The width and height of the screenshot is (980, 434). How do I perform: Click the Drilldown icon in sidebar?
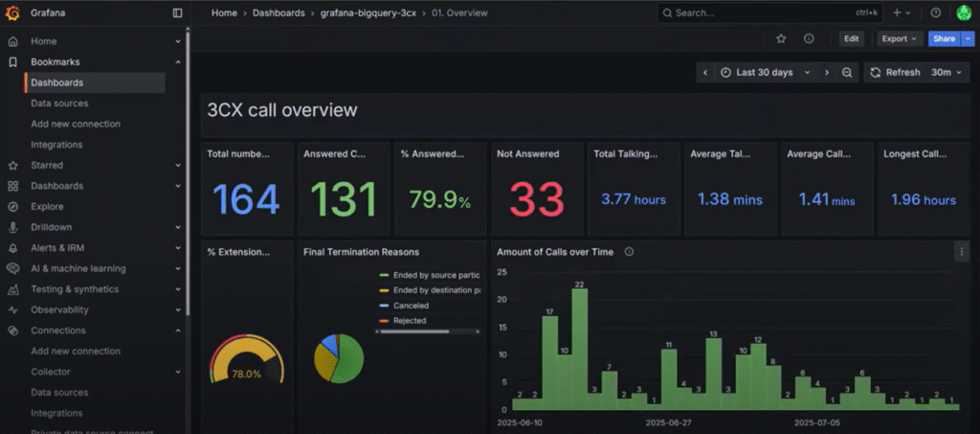coord(12,227)
